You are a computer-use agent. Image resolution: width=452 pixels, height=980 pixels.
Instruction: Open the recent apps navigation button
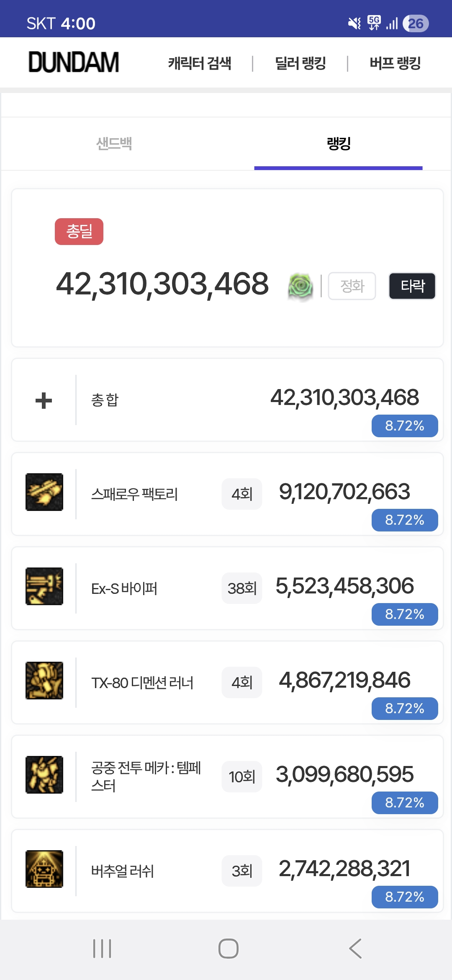click(102, 949)
